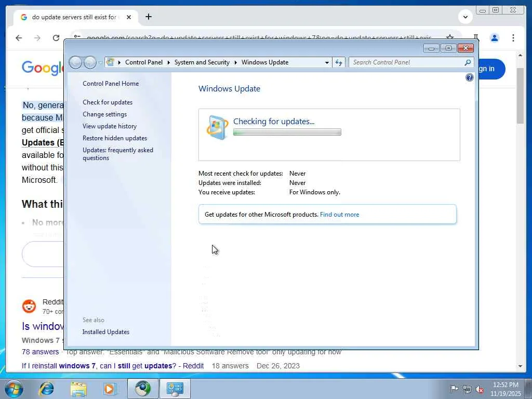Close the Google search tab
This screenshot has width=532, height=399.
pyautogui.click(x=129, y=17)
